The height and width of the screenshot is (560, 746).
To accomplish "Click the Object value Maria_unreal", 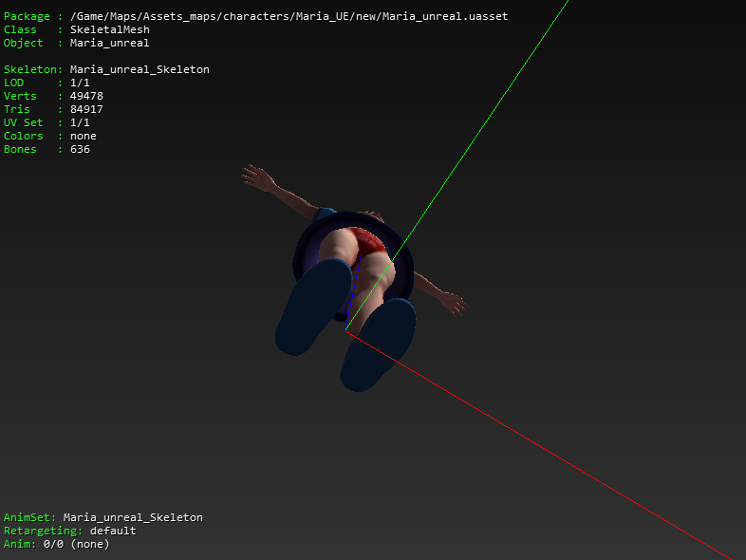I will tap(110, 43).
